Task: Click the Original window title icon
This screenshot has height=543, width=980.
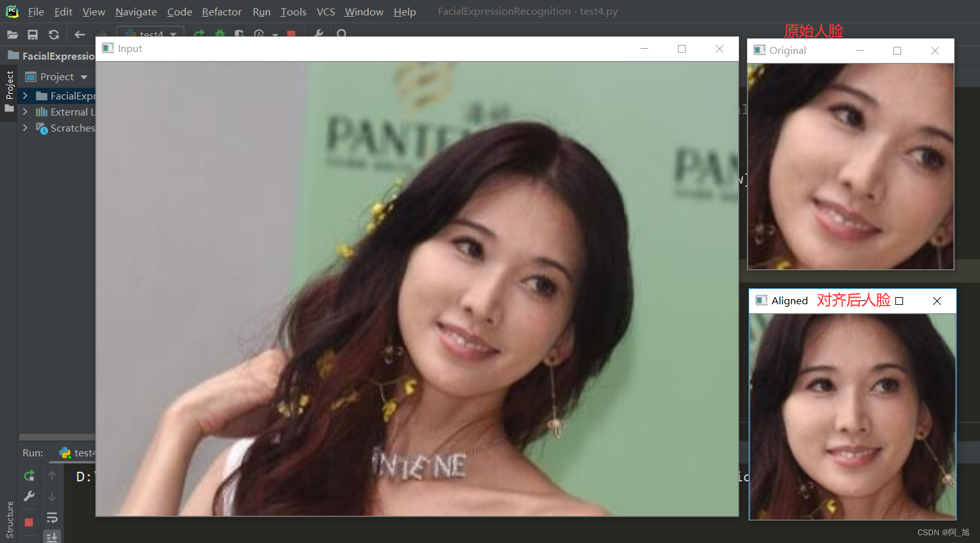Action: (759, 50)
